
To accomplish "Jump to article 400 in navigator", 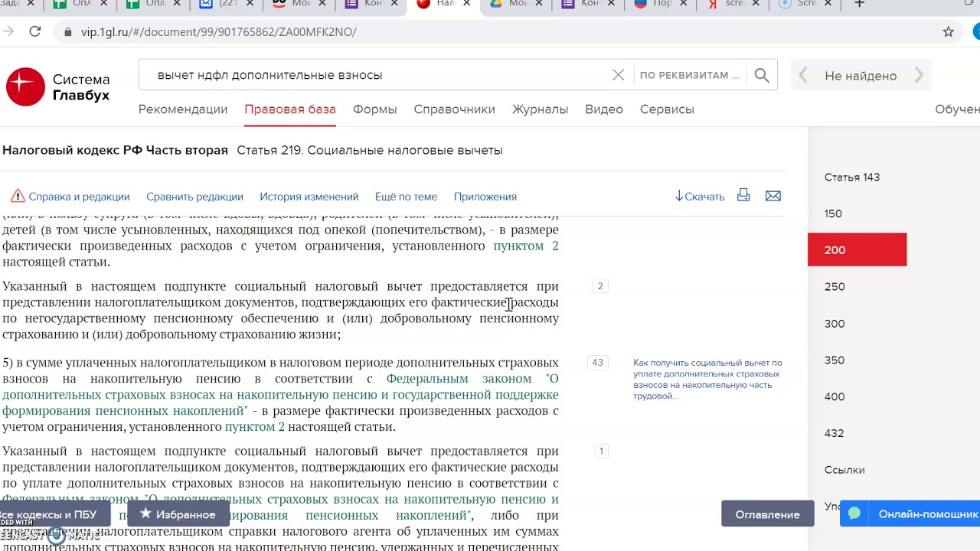I will pyautogui.click(x=835, y=396).
